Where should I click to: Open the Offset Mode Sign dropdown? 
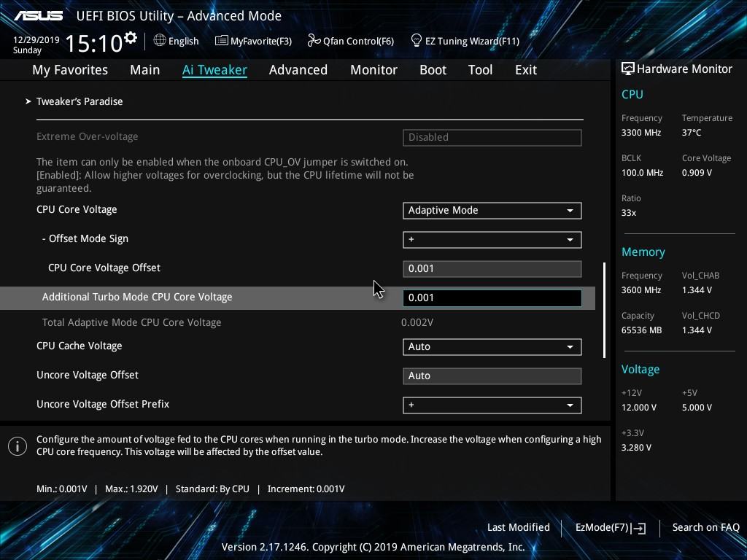point(492,239)
